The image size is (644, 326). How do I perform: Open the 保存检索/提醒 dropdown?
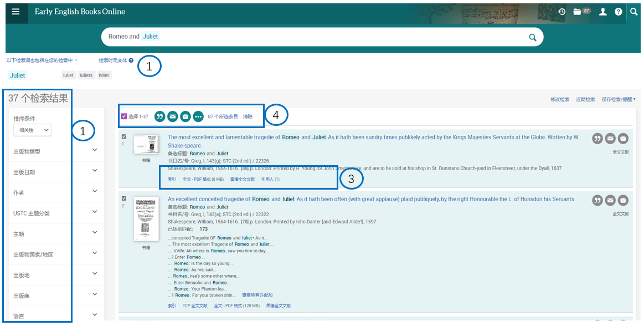click(619, 99)
